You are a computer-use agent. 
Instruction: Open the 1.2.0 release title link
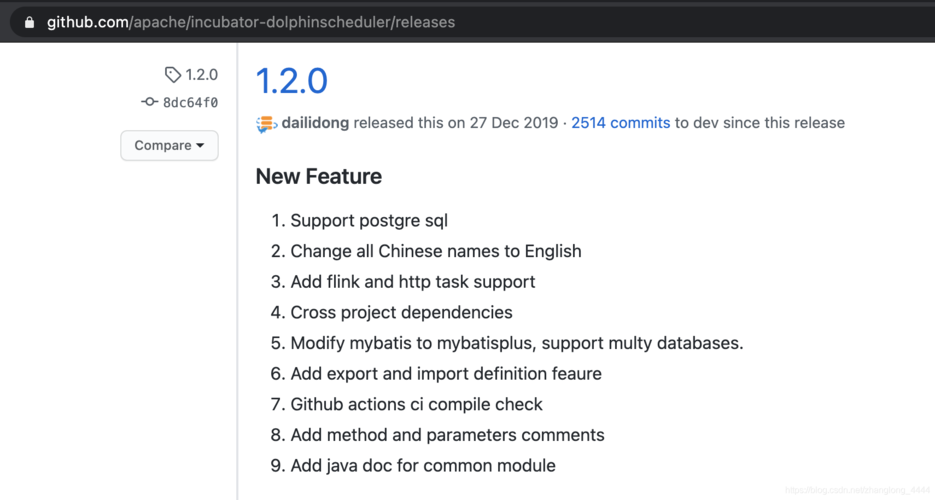(292, 81)
